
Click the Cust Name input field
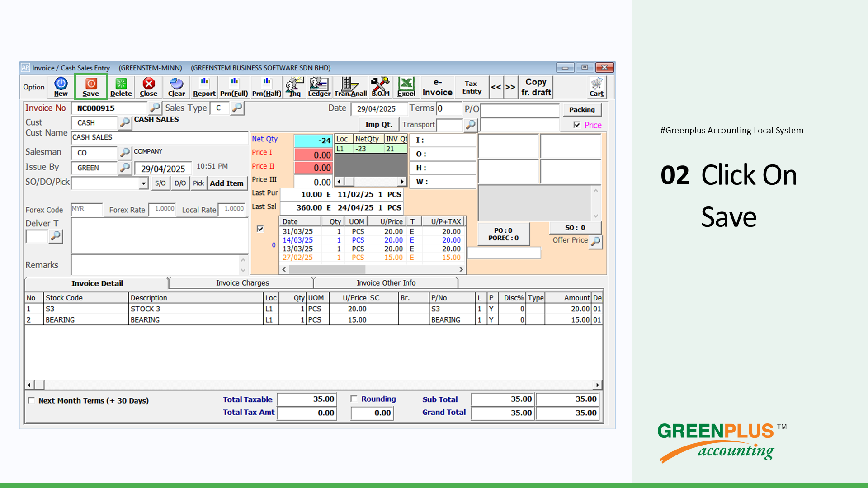[x=159, y=137]
